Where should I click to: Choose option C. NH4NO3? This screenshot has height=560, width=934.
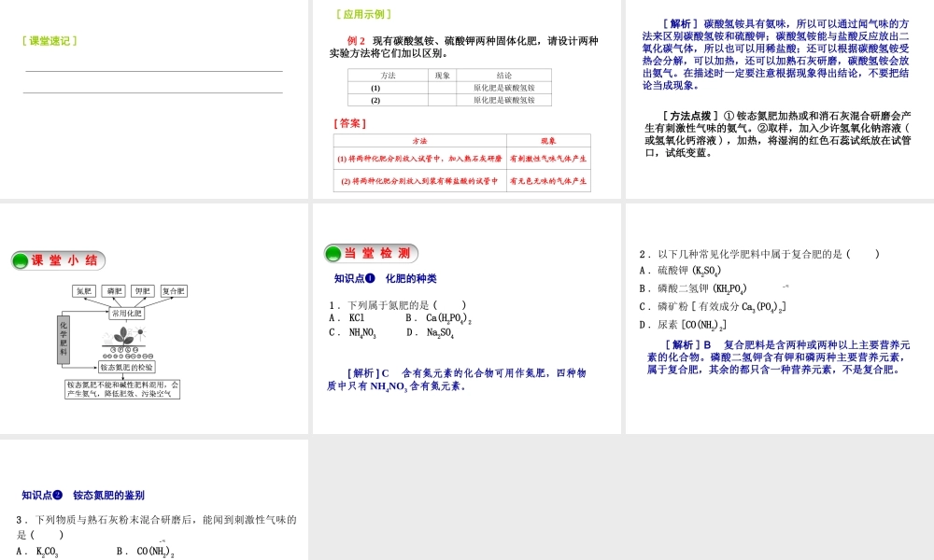pos(352,333)
